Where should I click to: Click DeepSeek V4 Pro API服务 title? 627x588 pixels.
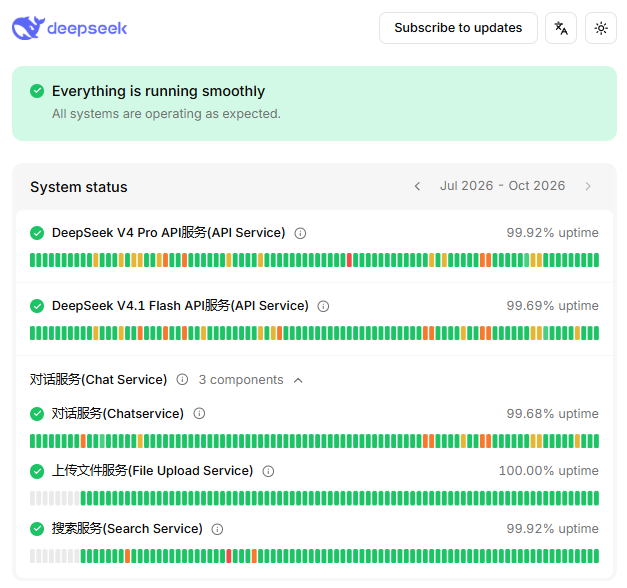[x=168, y=232]
